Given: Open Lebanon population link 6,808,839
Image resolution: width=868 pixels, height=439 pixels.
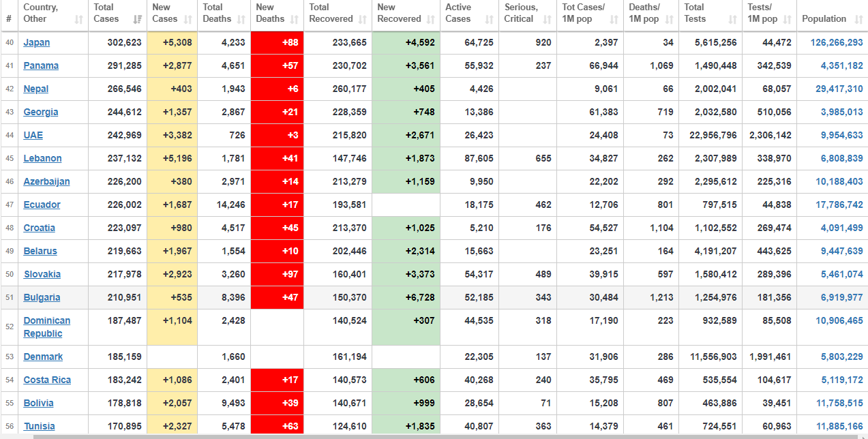Looking at the screenshot, I should [x=841, y=158].
